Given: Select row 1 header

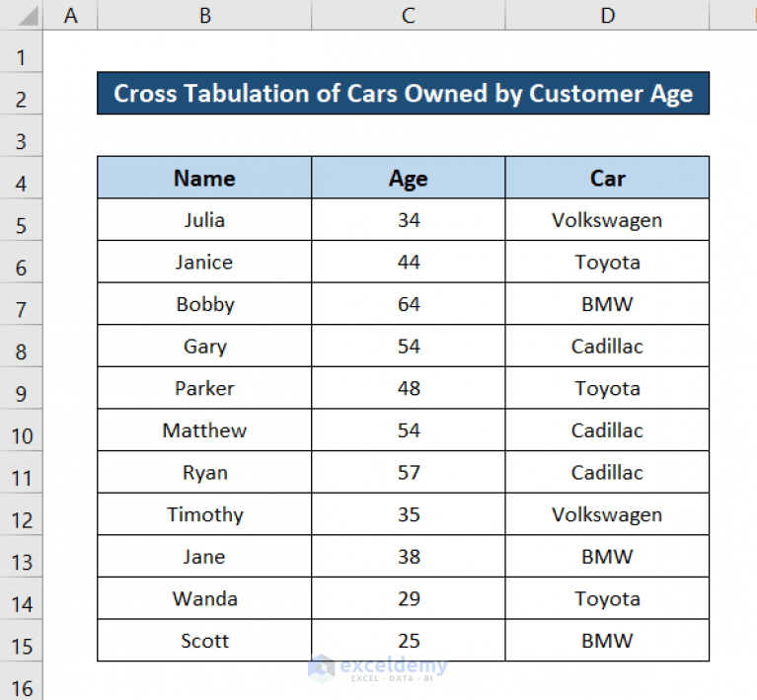Looking at the screenshot, I should coord(22,51).
